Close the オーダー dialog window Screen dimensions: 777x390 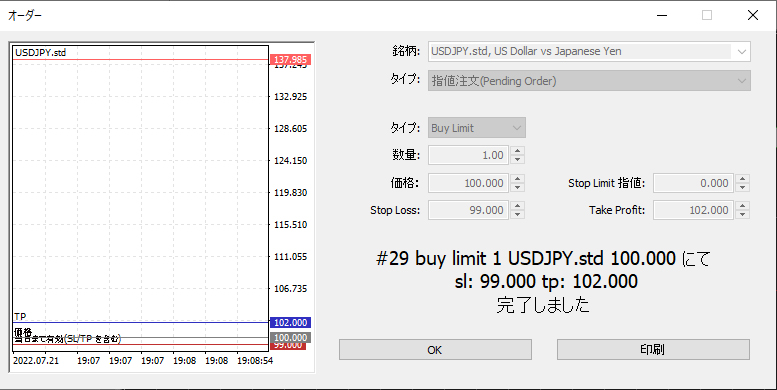point(753,15)
